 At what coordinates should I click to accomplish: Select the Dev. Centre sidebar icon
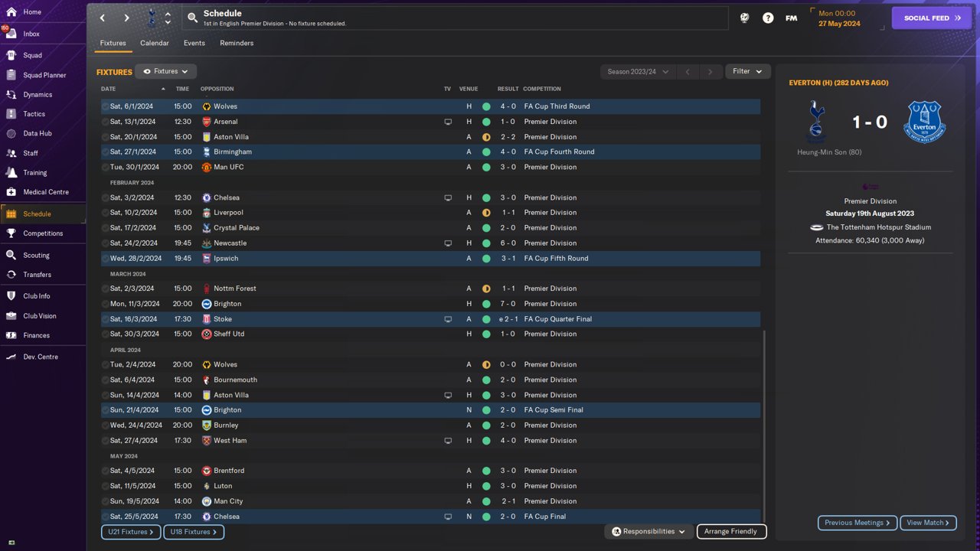[11, 357]
